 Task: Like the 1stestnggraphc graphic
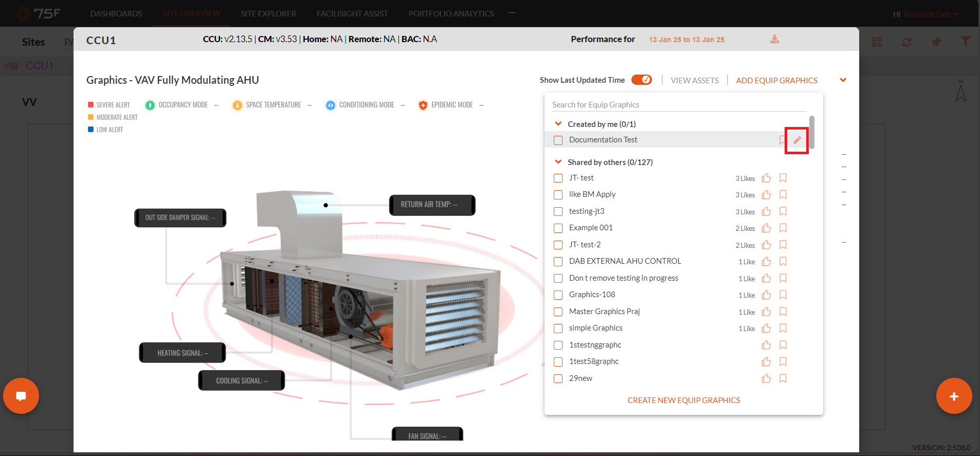click(x=766, y=345)
